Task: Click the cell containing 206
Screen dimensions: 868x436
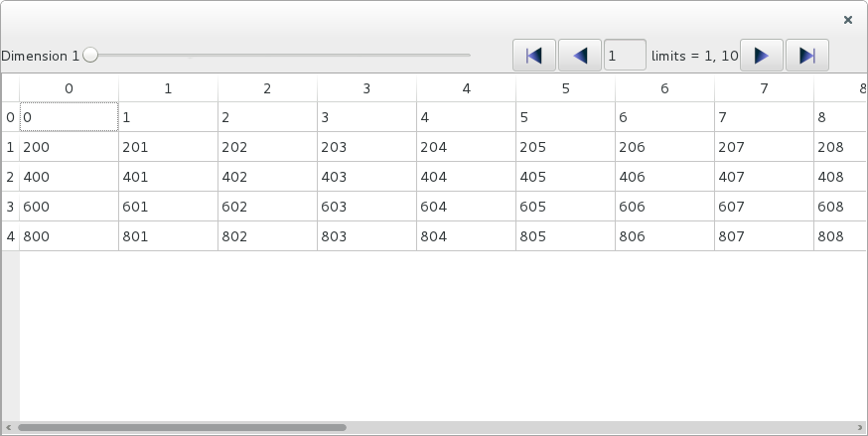Action: click(664, 147)
